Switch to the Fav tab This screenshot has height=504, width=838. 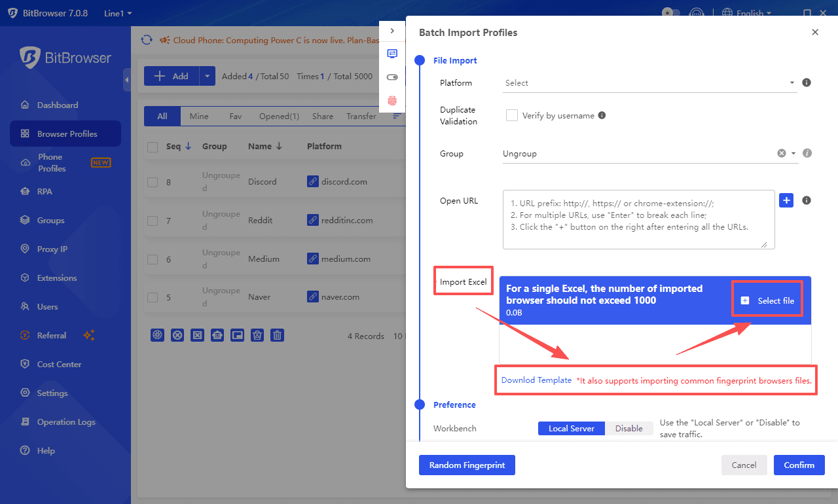coord(236,116)
